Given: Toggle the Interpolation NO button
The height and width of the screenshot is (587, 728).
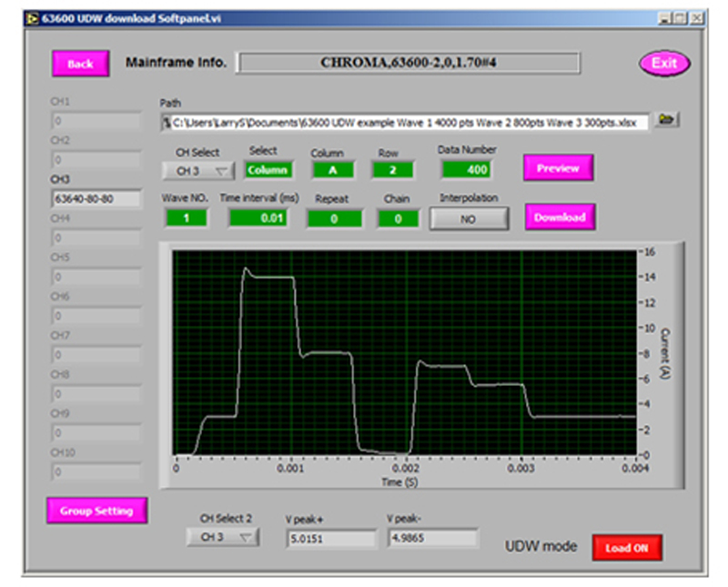Looking at the screenshot, I should point(469,218).
